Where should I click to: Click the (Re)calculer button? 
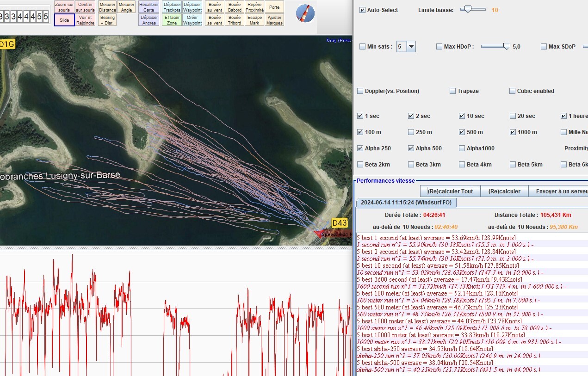click(504, 191)
